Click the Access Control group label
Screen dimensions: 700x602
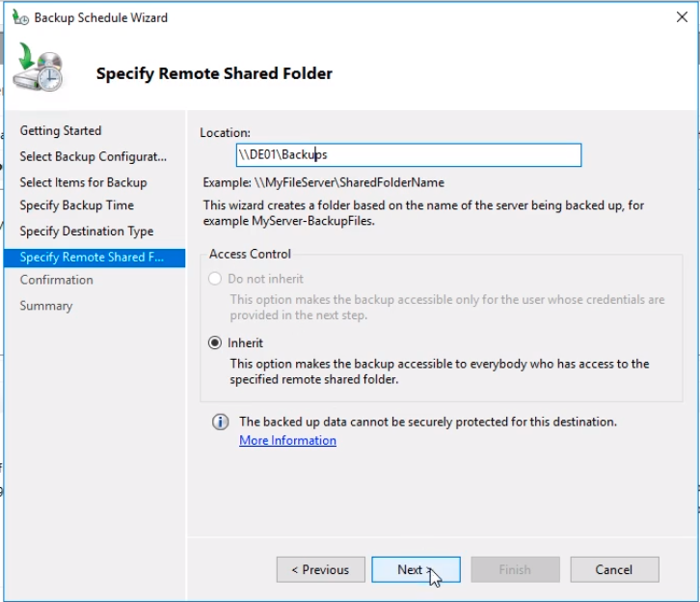[250, 254]
